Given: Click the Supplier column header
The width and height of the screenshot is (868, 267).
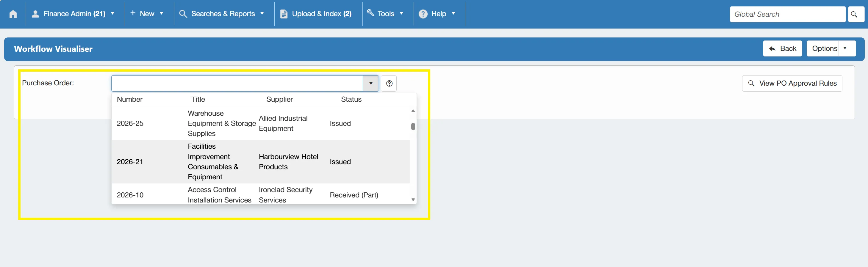Looking at the screenshot, I should click(x=279, y=99).
